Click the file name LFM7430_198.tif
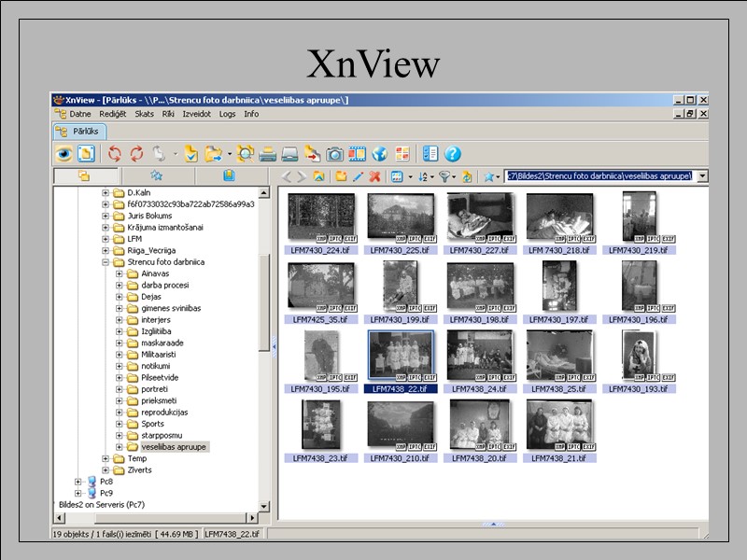Image resolution: width=747 pixels, height=560 pixels. (x=480, y=319)
